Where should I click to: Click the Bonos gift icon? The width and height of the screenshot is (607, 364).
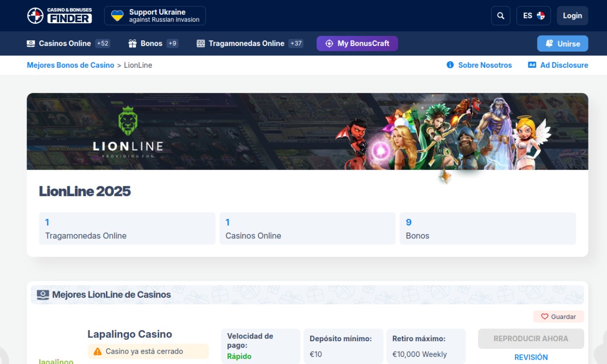point(132,44)
